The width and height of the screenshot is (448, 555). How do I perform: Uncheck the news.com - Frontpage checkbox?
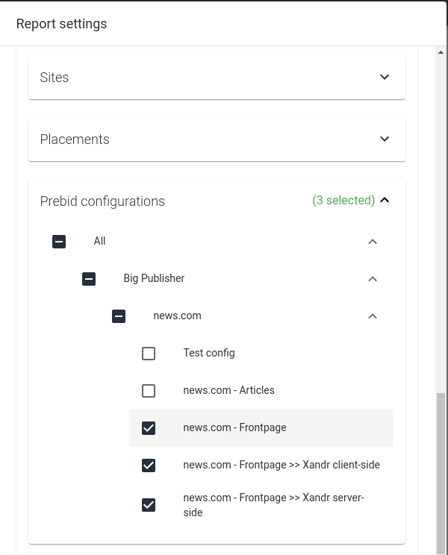coord(148,428)
